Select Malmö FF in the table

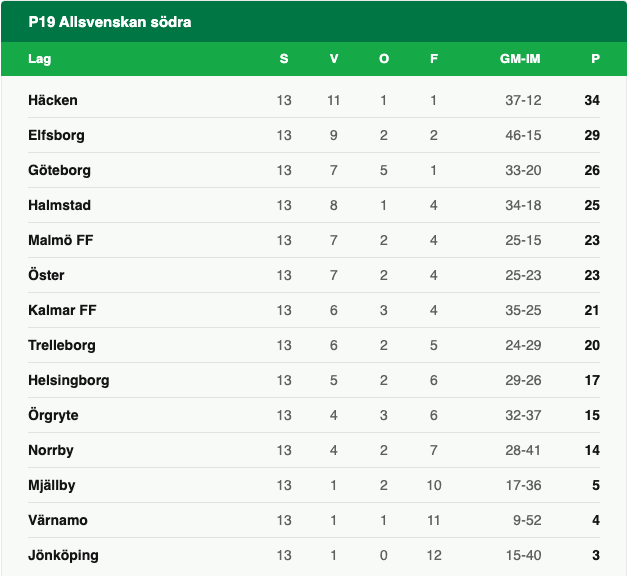60,240
